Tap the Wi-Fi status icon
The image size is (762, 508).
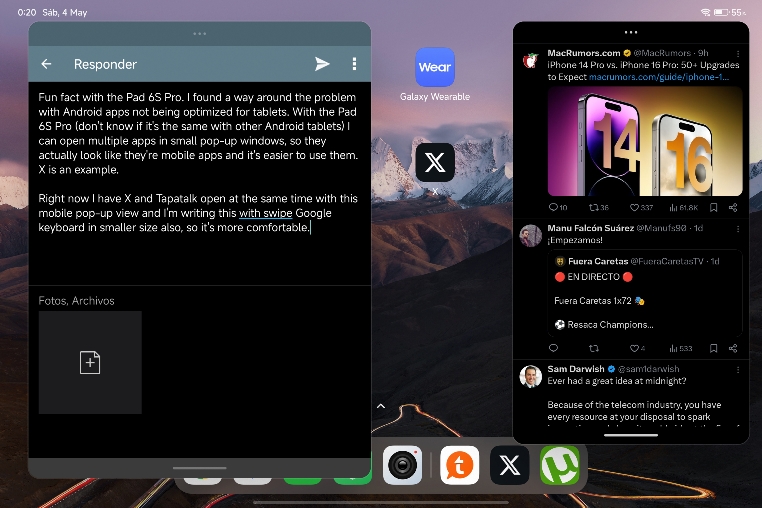705,12
